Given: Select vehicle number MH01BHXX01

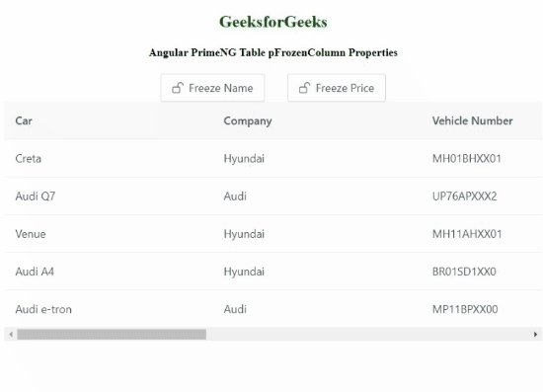Looking at the screenshot, I should click(x=467, y=159).
